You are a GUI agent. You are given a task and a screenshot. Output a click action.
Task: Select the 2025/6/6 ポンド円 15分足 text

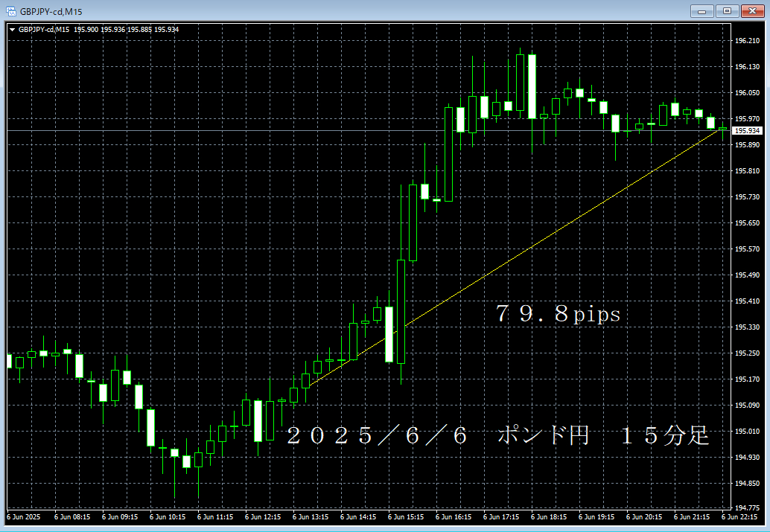coord(498,436)
